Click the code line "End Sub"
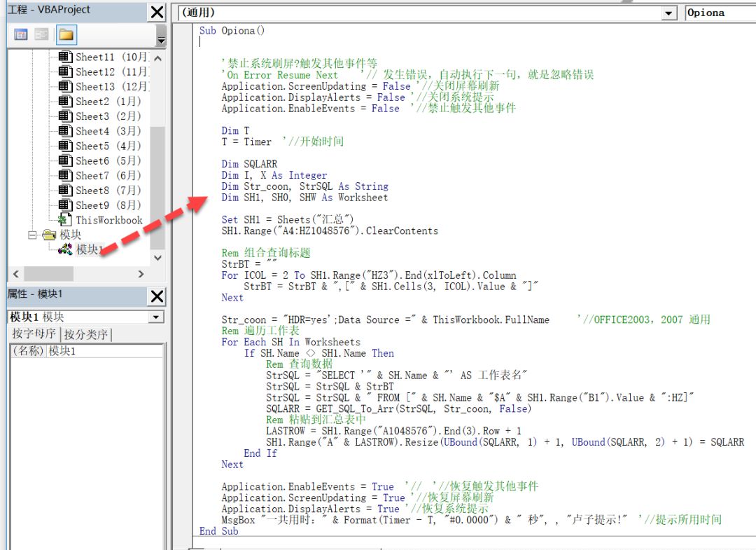This screenshot has height=550, width=756. tap(219, 531)
